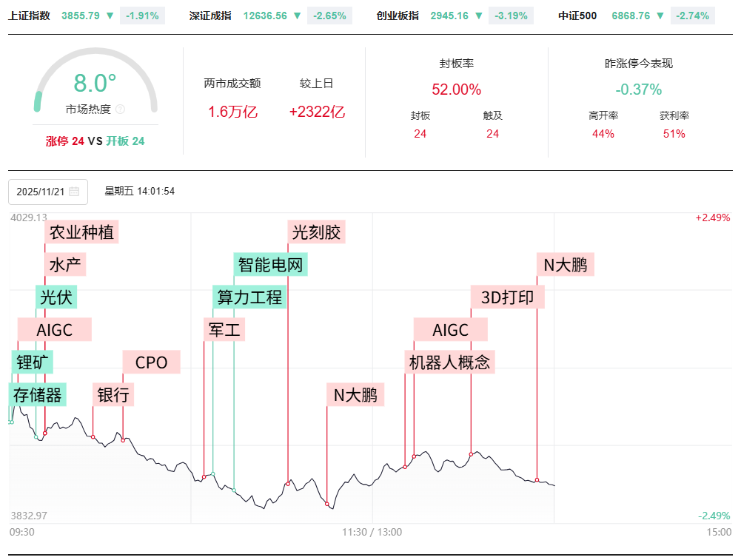741x560 pixels.
Task: Select the 智能电网 sector marker label
Action: (x=270, y=265)
